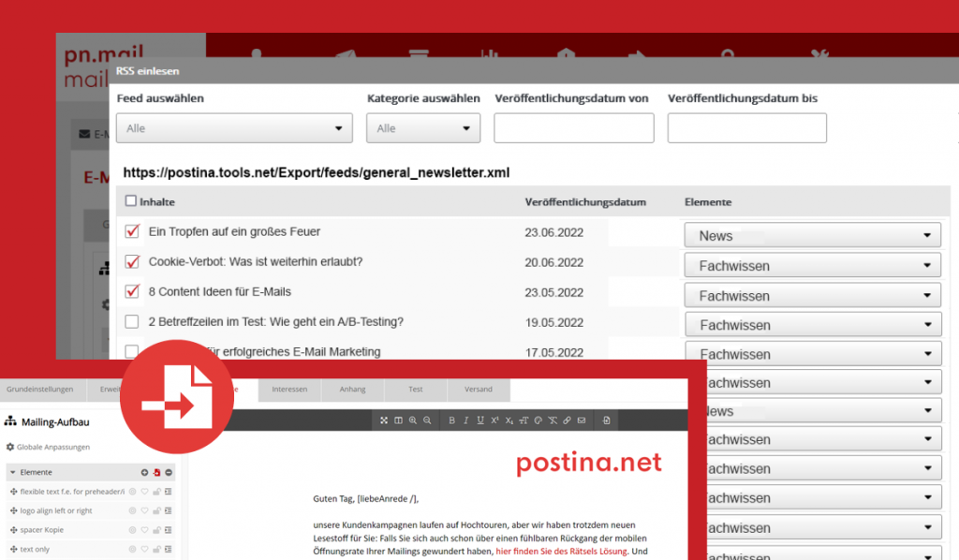This screenshot has height=560, width=959.
Task: Click the gear icon beside Globale Anpassungen
Action: pyautogui.click(x=9, y=447)
